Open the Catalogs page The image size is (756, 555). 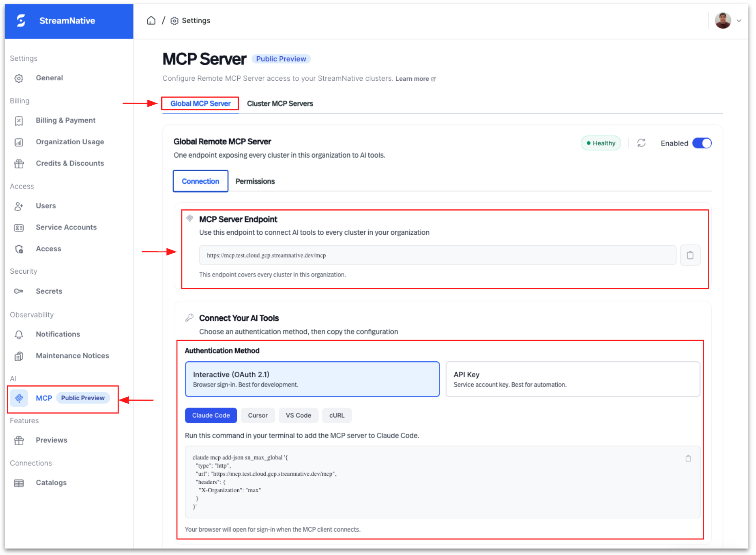click(x=51, y=483)
